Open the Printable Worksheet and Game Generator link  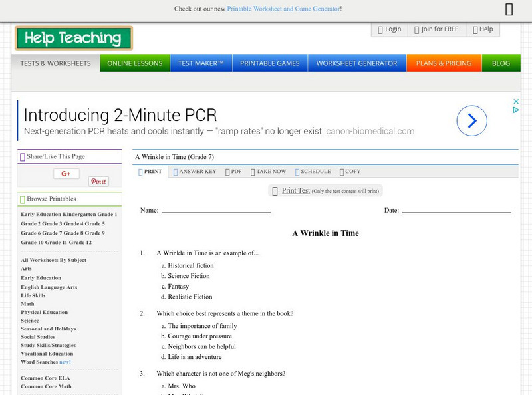(x=284, y=9)
